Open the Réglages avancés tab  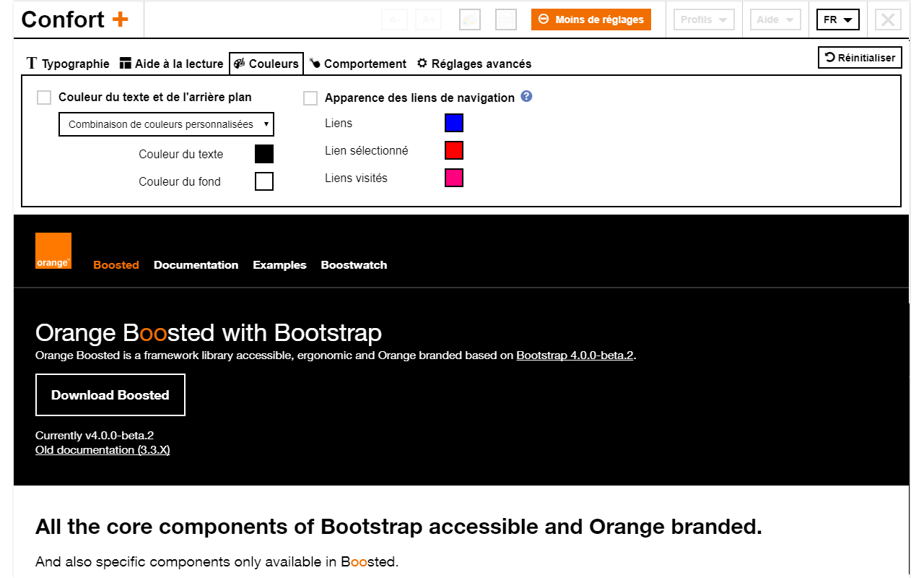(x=474, y=64)
